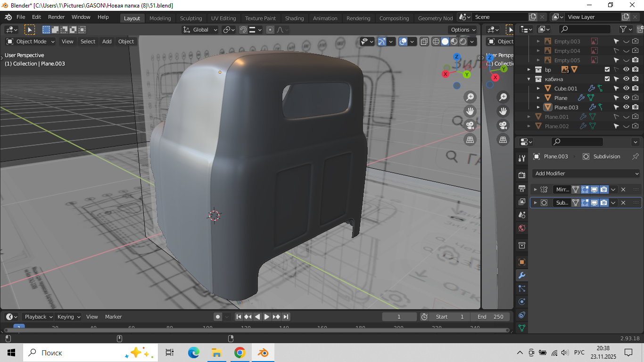Open the Global transform orientation dropdown
Viewport: 644px width, 362px height.
(x=200, y=30)
